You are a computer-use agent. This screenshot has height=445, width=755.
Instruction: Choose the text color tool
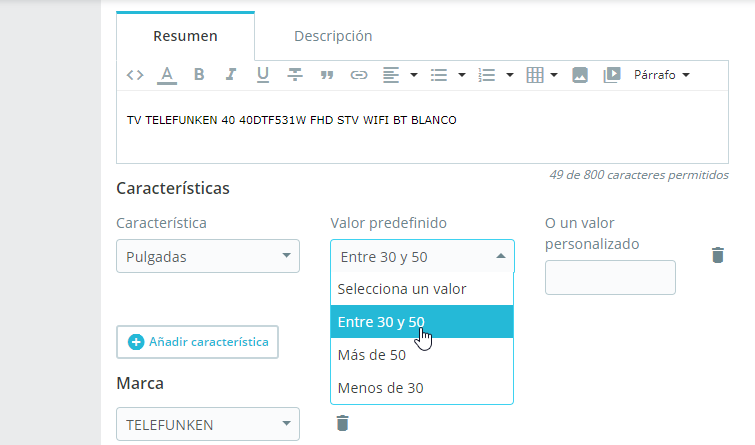click(167, 75)
